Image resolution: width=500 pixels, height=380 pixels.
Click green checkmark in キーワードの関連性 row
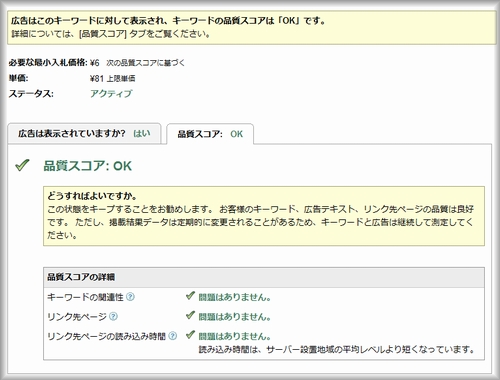pos(190,296)
